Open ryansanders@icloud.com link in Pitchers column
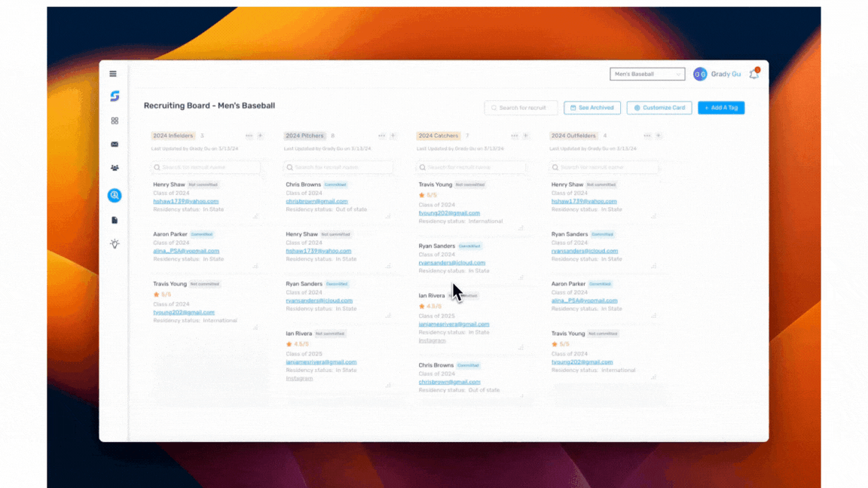This screenshot has height=488, width=868. (319, 301)
